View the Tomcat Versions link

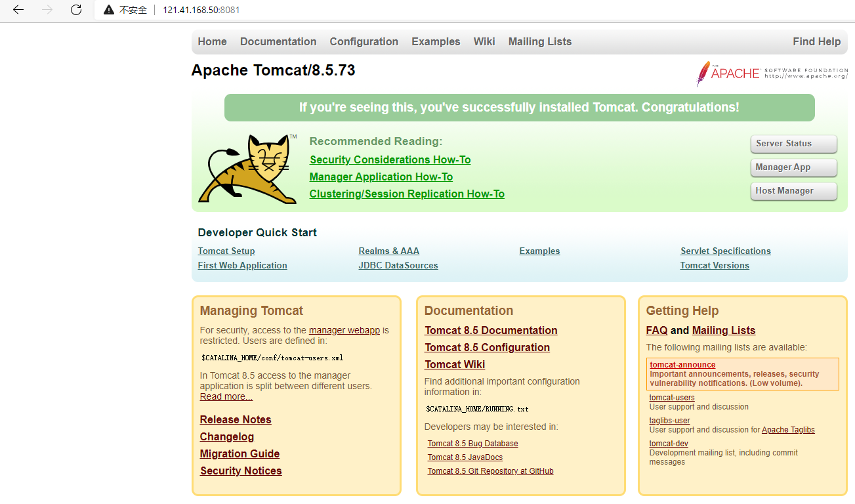715,266
